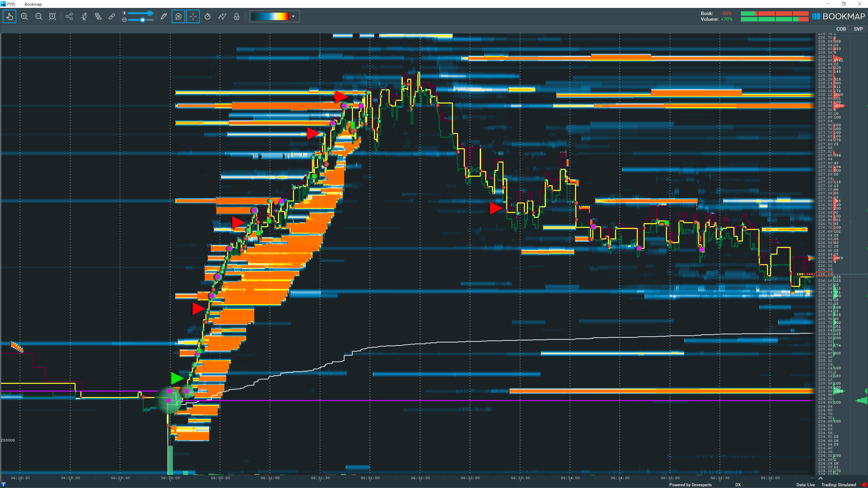Open the stacked layers configuration icon
868x488 pixels.
point(98,16)
